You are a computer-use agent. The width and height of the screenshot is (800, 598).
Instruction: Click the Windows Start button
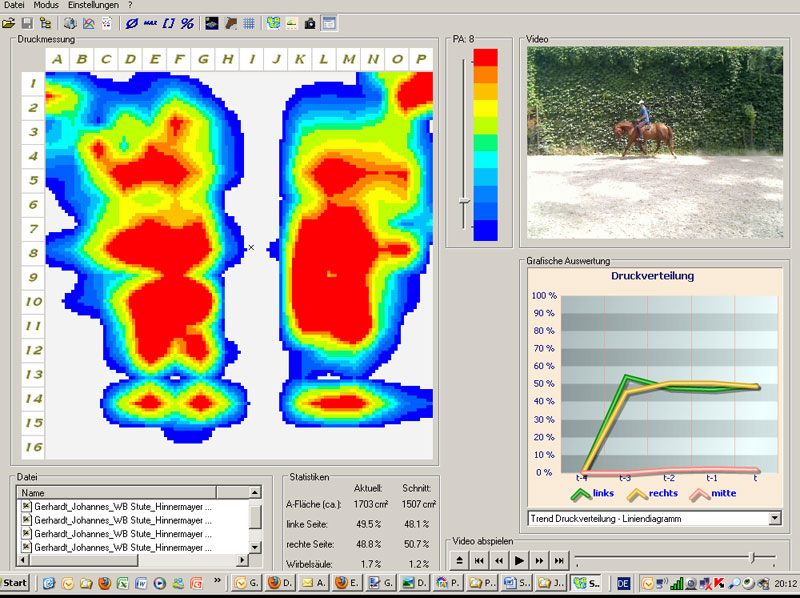click(15, 583)
